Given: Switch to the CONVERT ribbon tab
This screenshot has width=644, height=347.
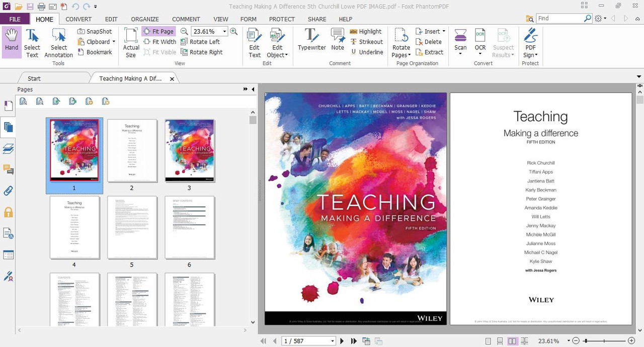Looking at the screenshot, I should coord(78,19).
